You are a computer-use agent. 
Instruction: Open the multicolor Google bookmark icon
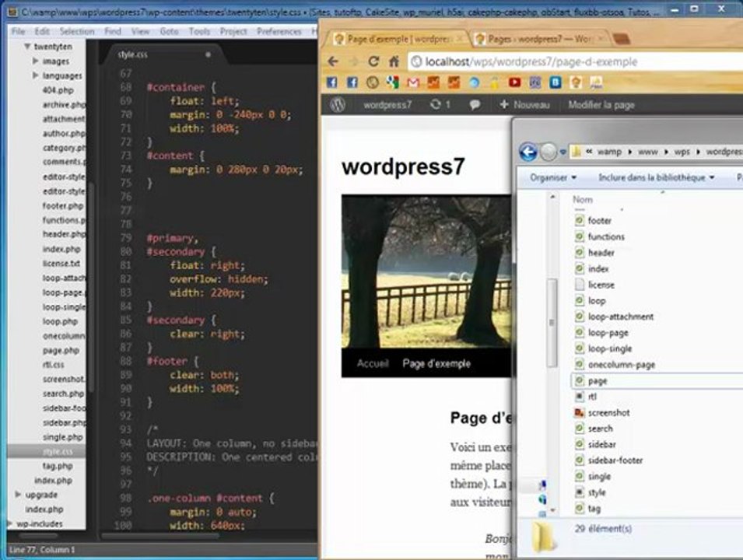(x=392, y=82)
